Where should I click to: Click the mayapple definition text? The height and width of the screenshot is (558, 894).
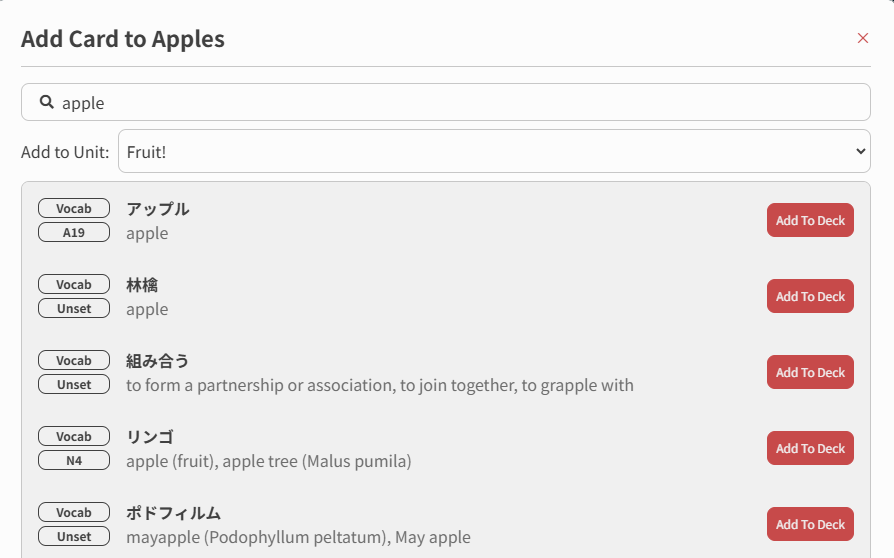click(x=298, y=537)
